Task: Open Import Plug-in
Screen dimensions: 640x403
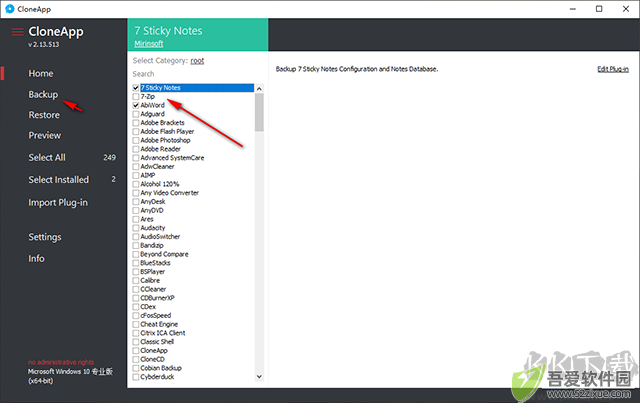Action: coord(58,203)
